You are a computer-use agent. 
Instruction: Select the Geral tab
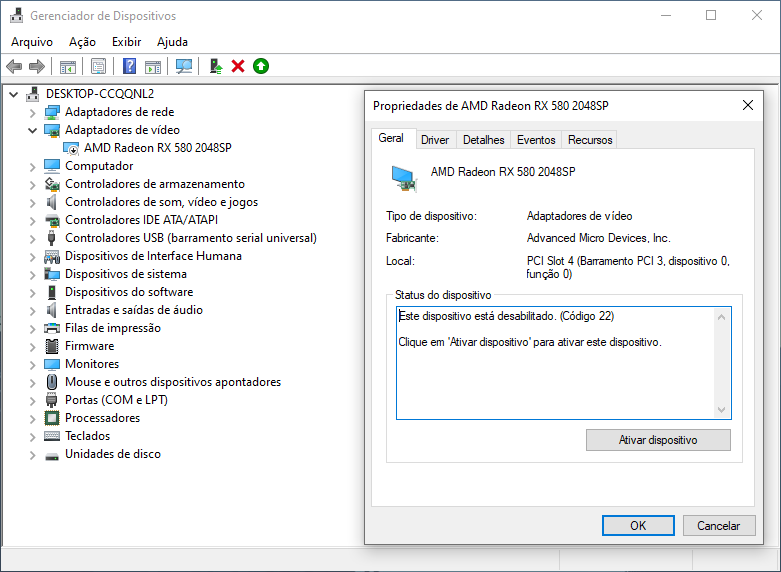coord(391,138)
